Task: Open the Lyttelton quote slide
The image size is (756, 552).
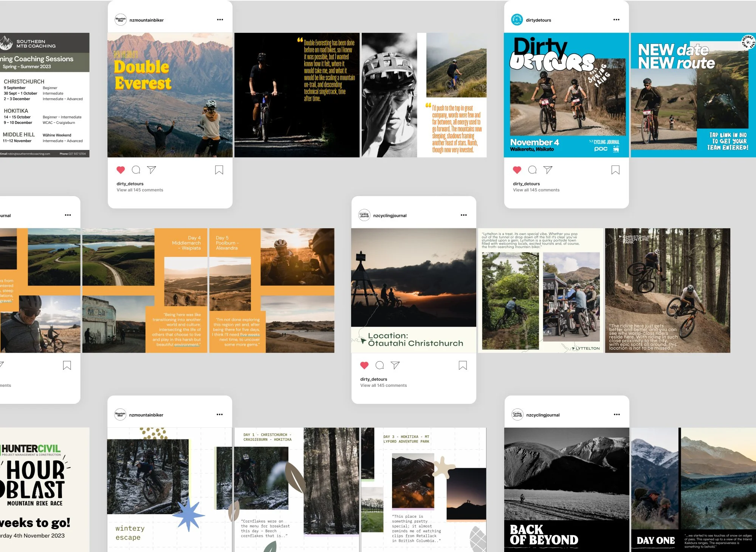Action: pos(541,291)
